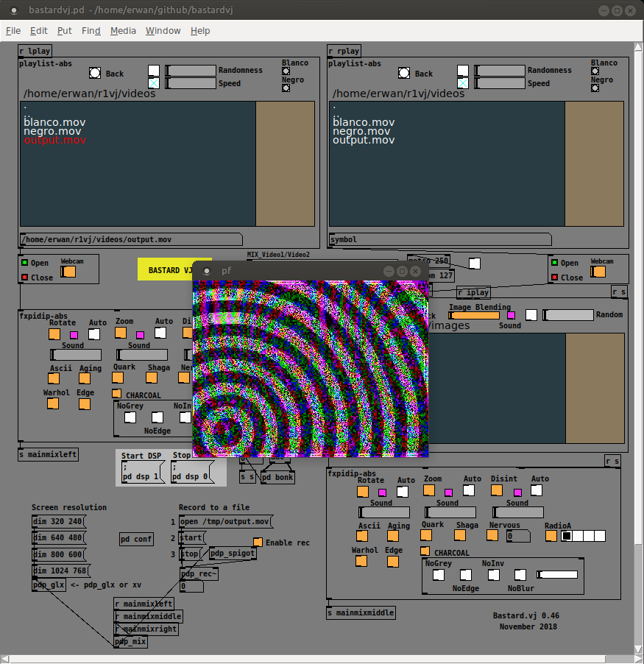Screen dimensions: 644x664
Task: Trigger the Negro bang in left playlist
Action: [286, 88]
